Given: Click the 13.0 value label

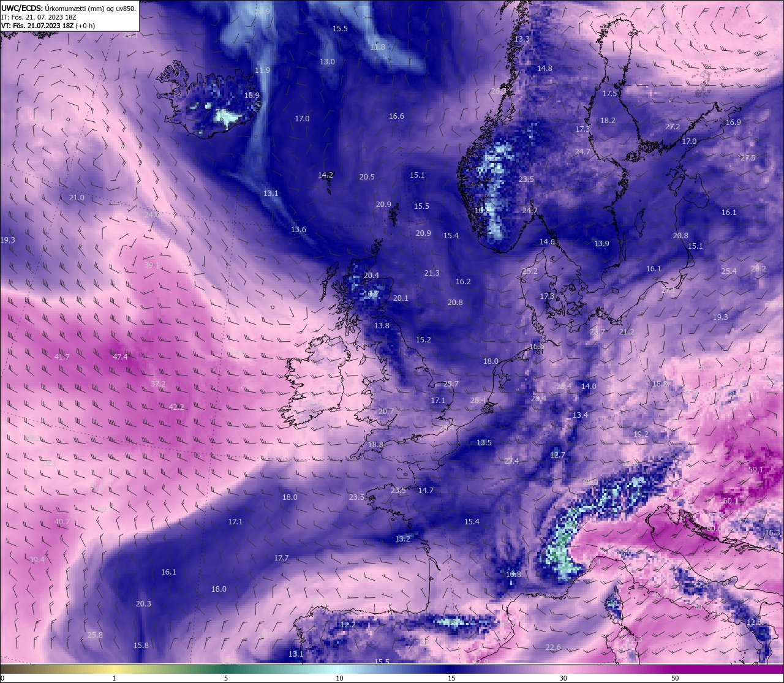Looking at the screenshot, I should [327, 62].
